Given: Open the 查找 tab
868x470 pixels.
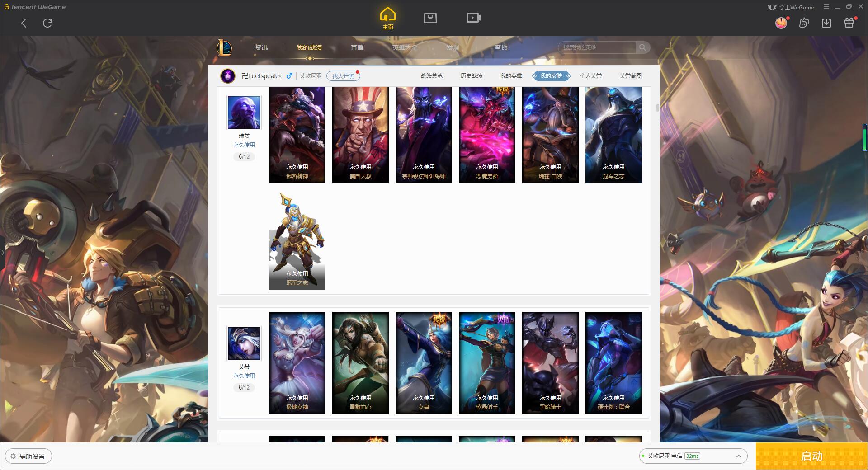Looking at the screenshot, I should click(x=501, y=47).
